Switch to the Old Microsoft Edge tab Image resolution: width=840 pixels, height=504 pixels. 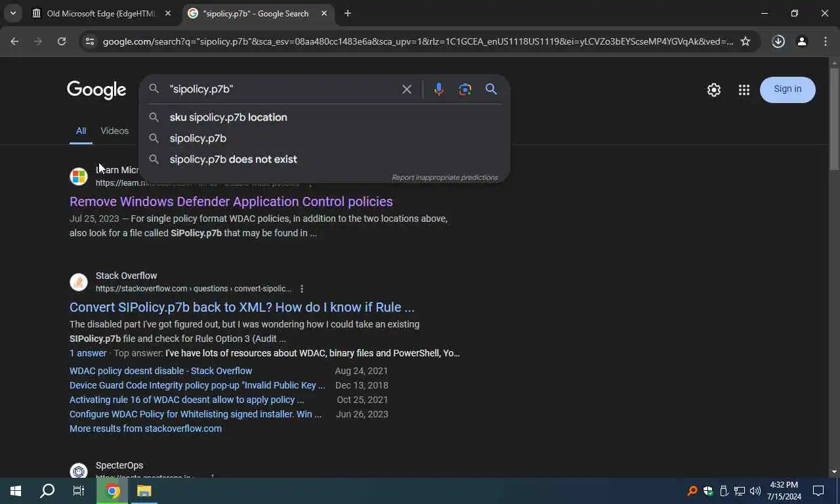coord(102,13)
